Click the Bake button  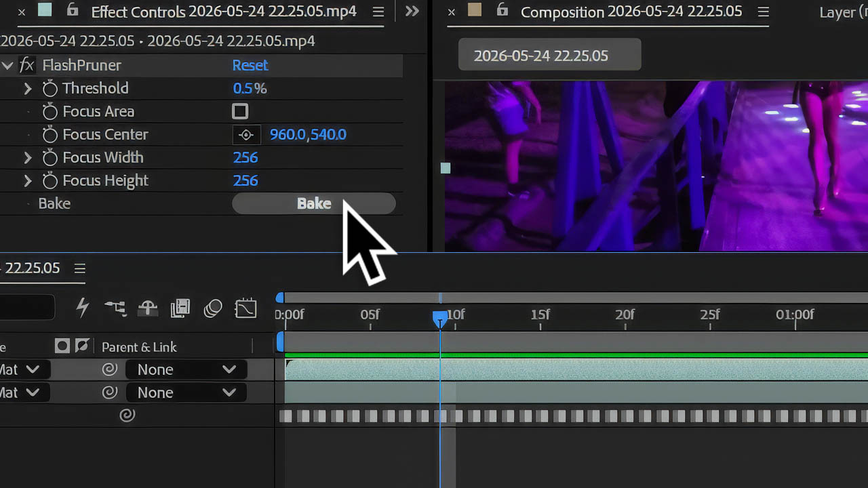click(313, 203)
